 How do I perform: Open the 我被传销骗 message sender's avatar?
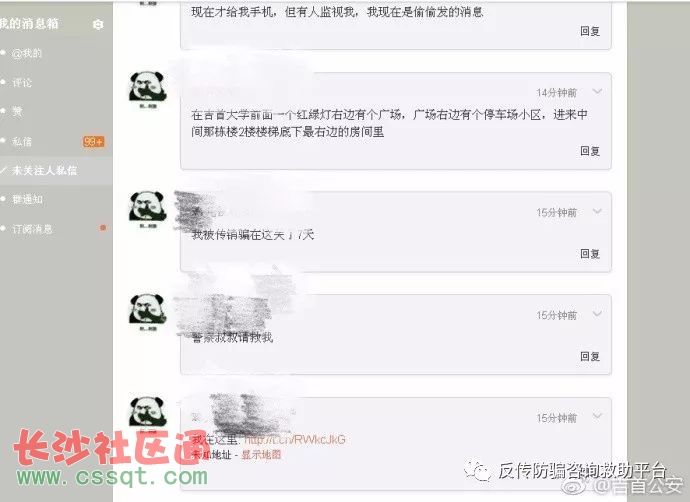click(x=147, y=209)
